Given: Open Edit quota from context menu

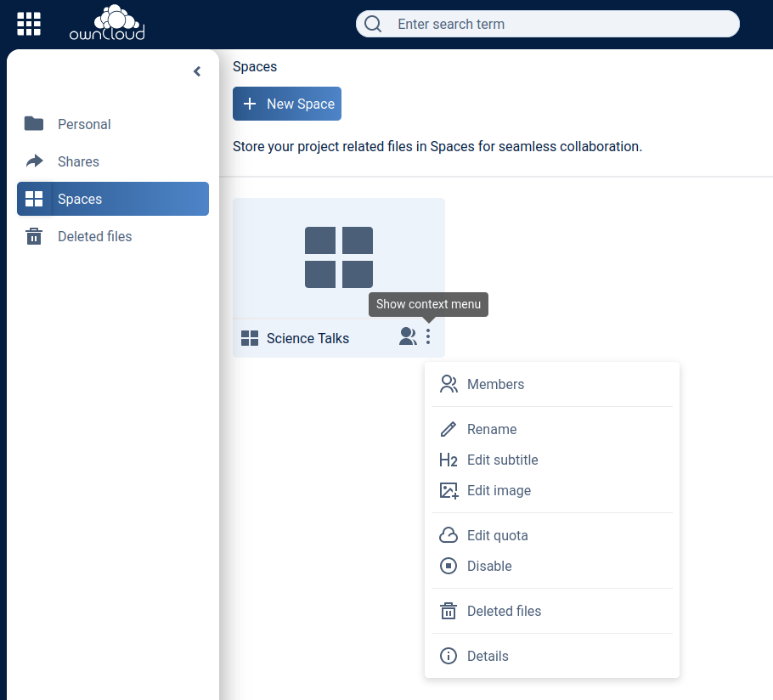Looking at the screenshot, I should pos(497,535).
